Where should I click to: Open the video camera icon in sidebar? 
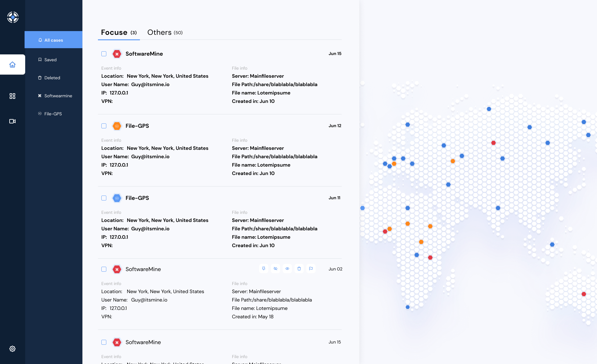[12, 121]
